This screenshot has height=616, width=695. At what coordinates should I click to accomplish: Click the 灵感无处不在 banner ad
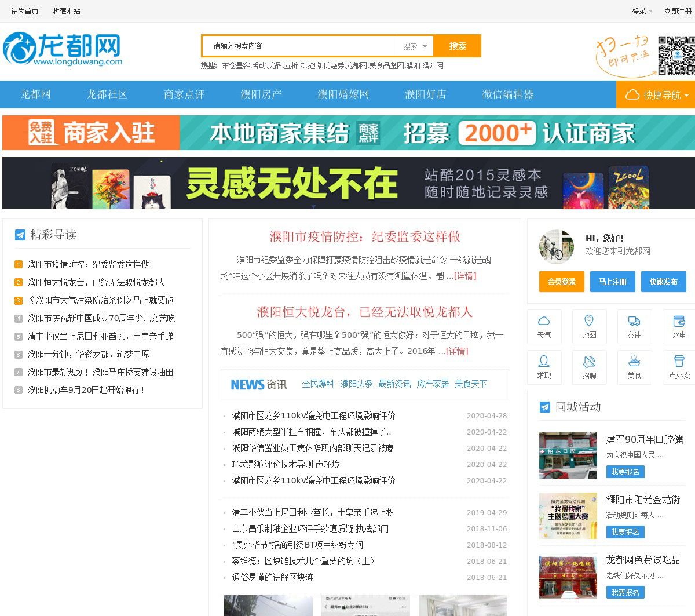click(x=349, y=183)
